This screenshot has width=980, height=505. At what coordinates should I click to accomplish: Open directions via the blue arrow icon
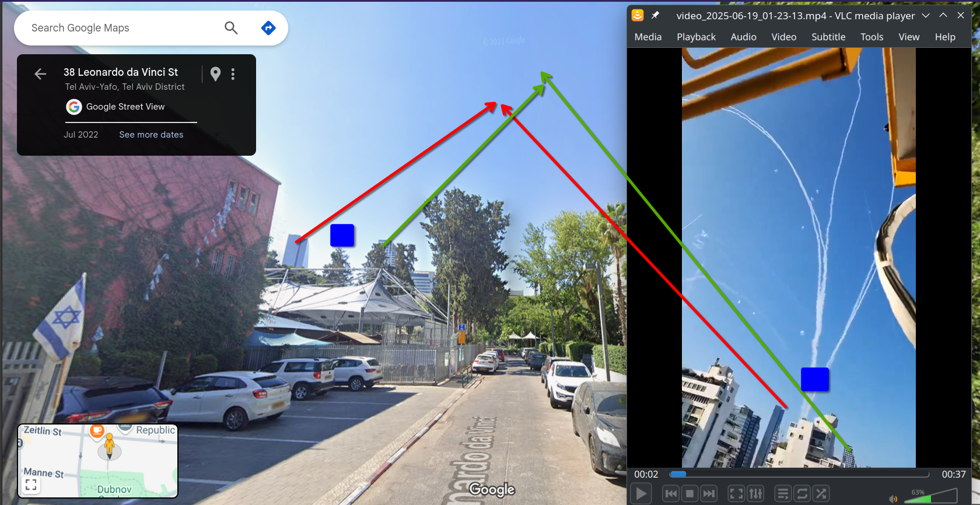[268, 27]
